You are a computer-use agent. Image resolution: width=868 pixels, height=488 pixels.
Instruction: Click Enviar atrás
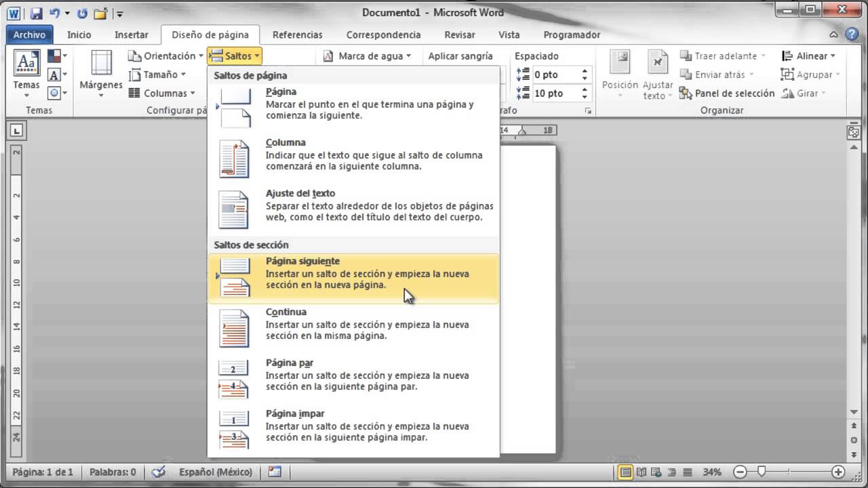[713, 75]
